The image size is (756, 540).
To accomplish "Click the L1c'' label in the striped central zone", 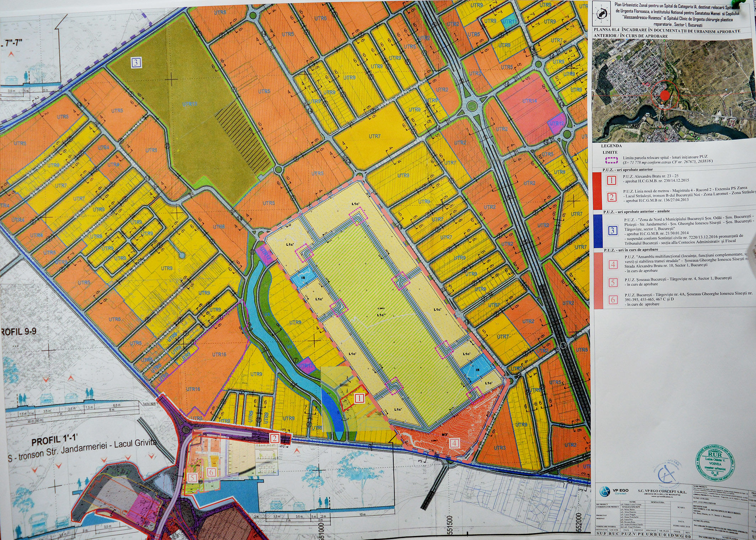I will [x=381, y=315].
